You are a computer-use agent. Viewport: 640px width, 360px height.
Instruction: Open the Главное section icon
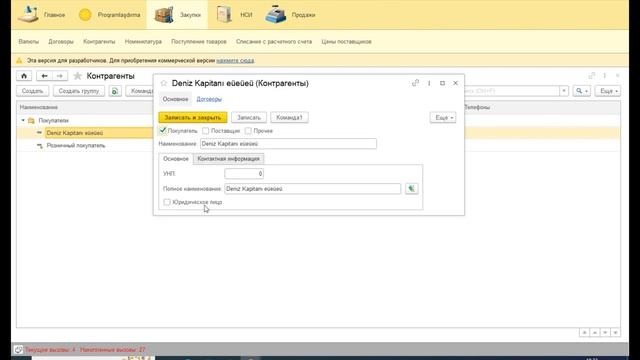click(x=28, y=14)
